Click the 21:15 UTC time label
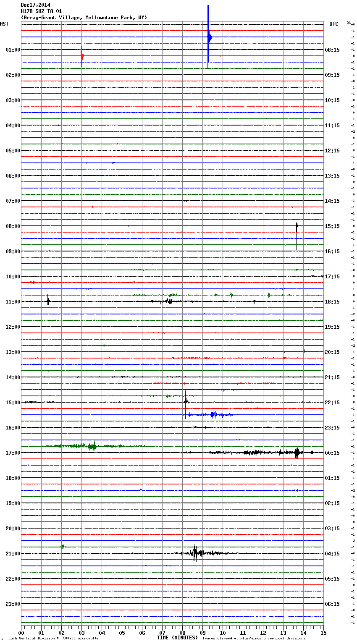 [332, 377]
